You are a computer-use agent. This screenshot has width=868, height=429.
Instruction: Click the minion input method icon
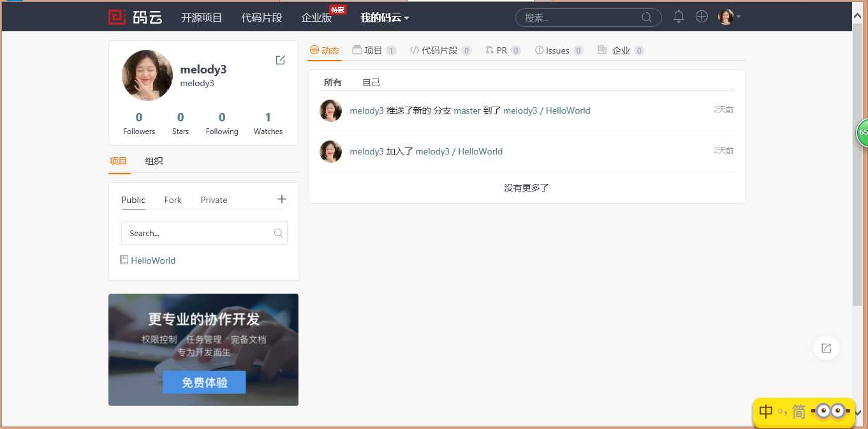tap(831, 411)
